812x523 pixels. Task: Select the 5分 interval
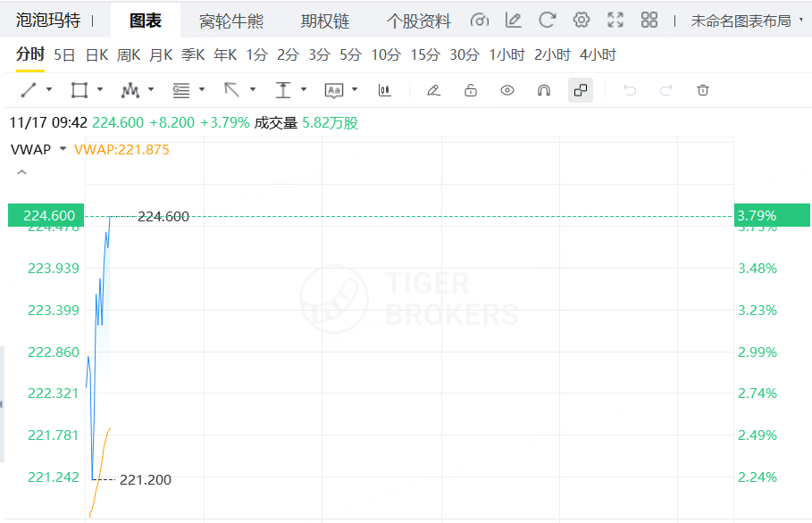coord(350,54)
